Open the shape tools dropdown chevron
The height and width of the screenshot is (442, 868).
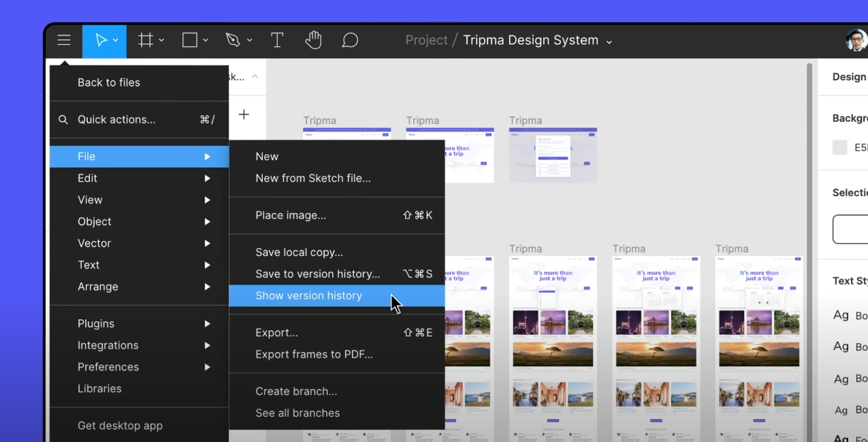pos(206,41)
